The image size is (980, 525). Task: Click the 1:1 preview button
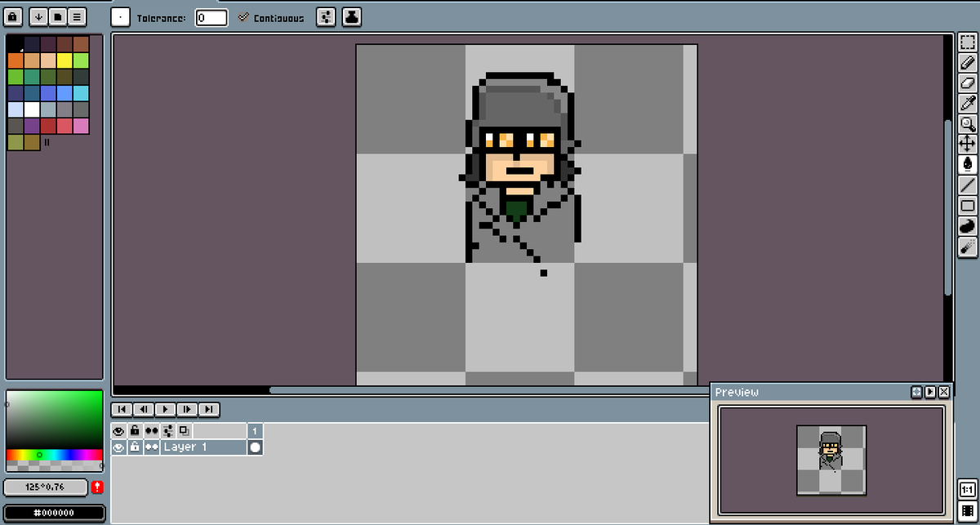[968, 490]
